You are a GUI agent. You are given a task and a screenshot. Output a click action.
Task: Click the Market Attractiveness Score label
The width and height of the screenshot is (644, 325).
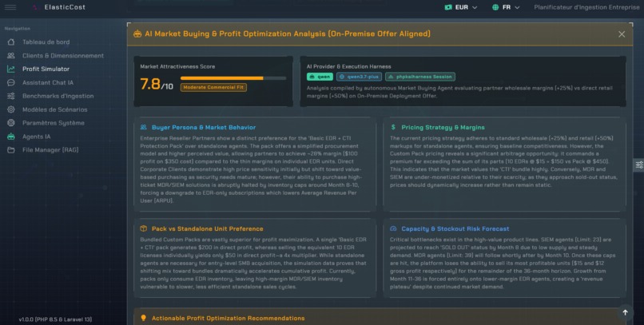pos(177,66)
